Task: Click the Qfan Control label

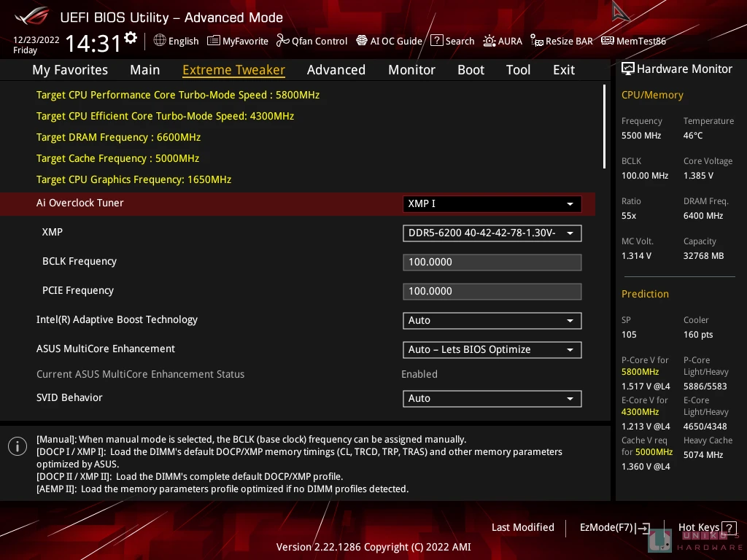Action: (x=320, y=41)
